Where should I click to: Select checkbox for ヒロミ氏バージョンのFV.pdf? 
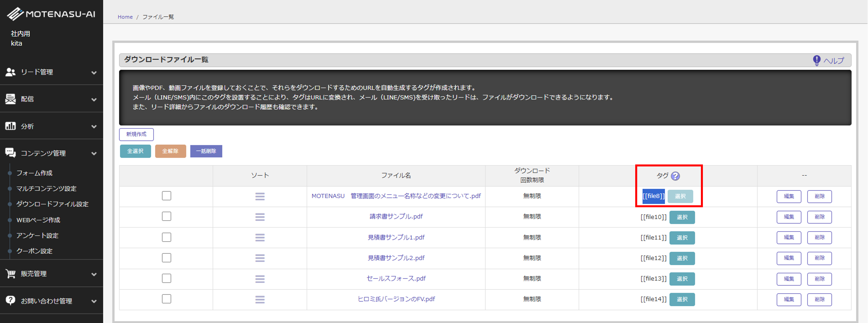pos(166,299)
